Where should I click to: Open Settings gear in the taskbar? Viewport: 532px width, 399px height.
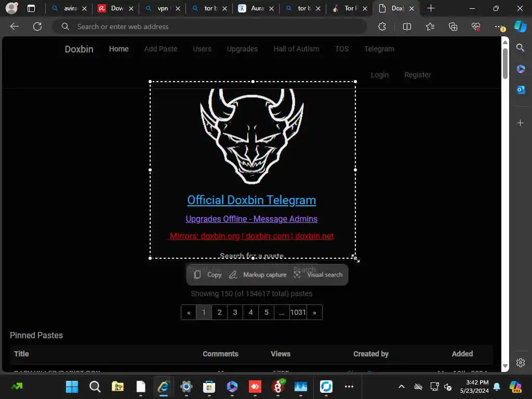187,387
